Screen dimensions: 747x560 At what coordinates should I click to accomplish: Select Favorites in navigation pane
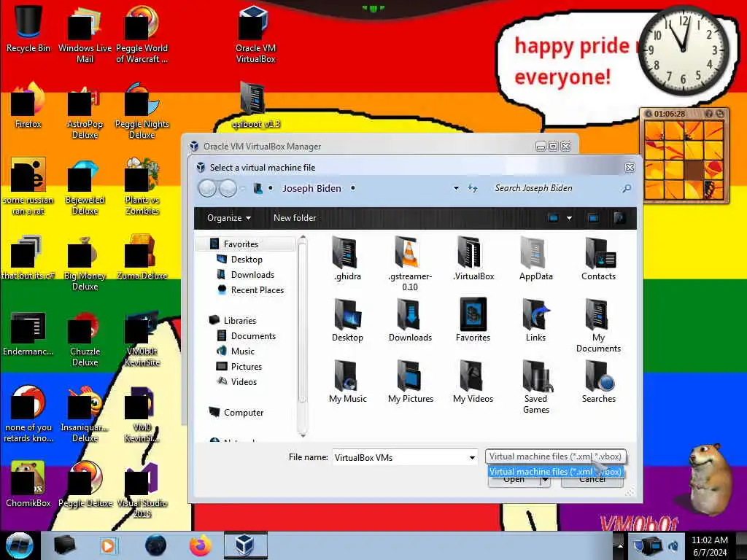click(241, 244)
